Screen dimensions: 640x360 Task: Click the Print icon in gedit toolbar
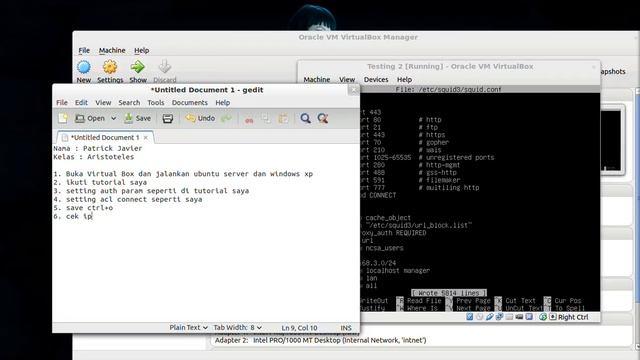pos(168,118)
